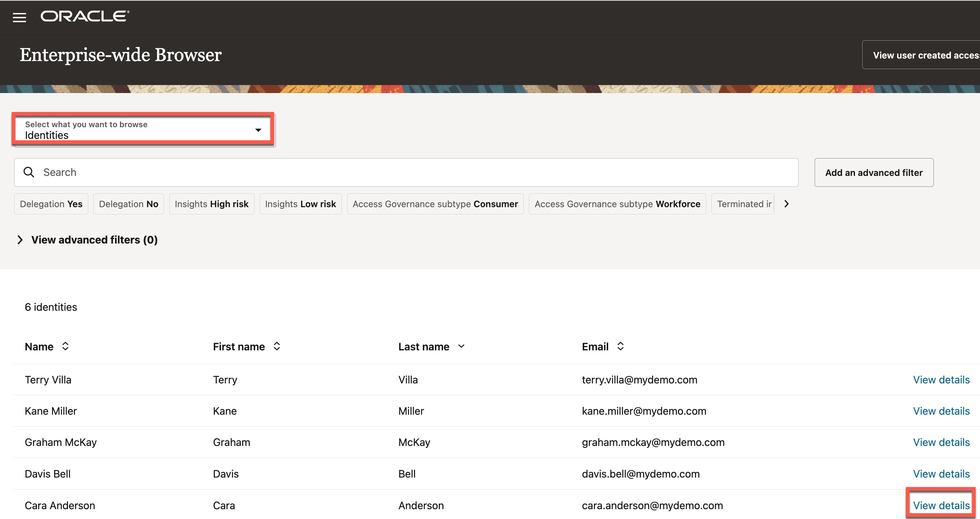Enable the Workforce subtype filter chip
This screenshot has width=980, height=519.
[617, 204]
